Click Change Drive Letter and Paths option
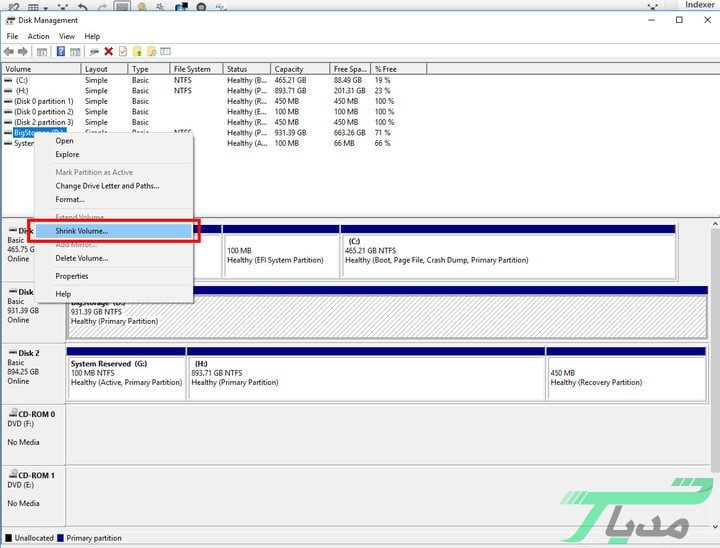 [x=107, y=186]
